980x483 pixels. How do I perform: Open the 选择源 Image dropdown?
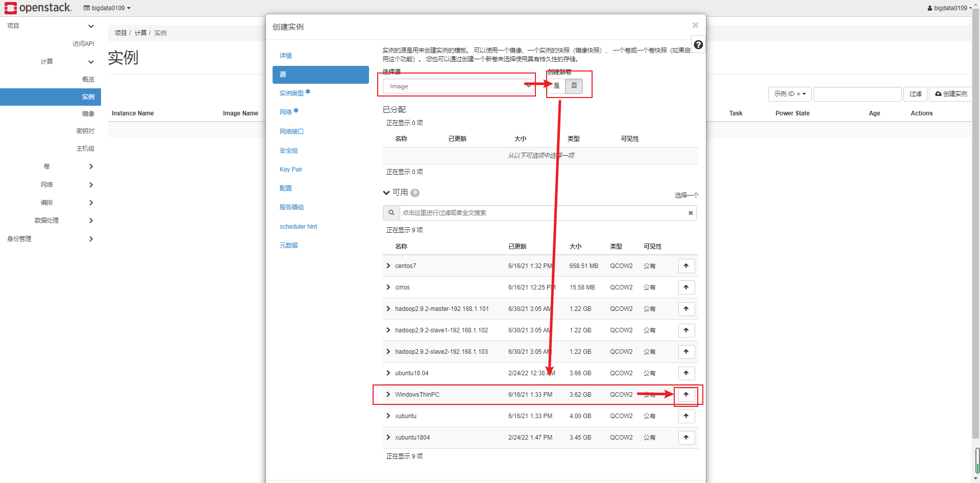click(457, 86)
